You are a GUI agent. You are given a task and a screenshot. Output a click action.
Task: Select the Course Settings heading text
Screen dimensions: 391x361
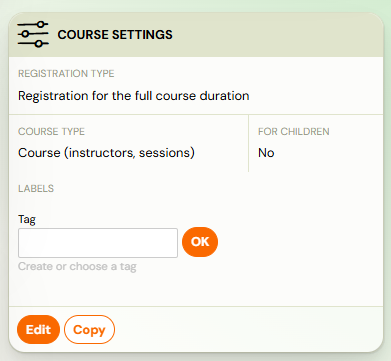tap(115, 35)
